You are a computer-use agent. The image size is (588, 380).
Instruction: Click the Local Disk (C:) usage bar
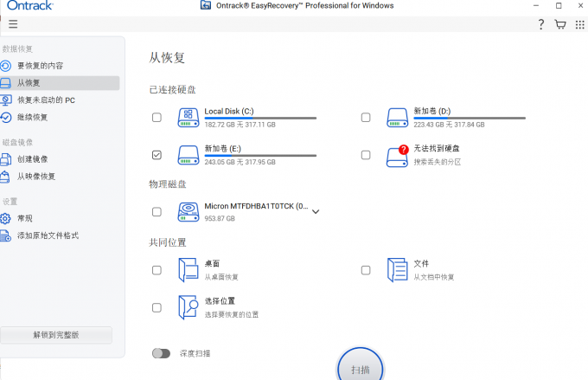(x=260, y=119)
